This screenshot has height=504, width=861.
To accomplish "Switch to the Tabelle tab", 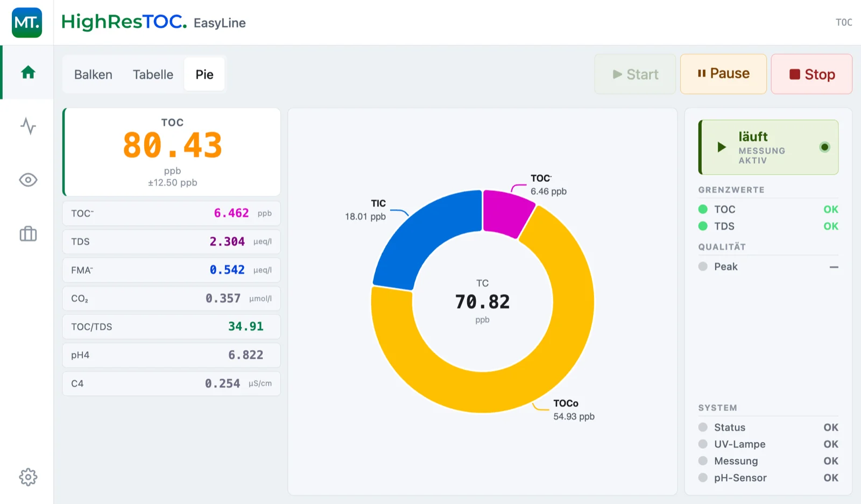I will tap(153, 74).
